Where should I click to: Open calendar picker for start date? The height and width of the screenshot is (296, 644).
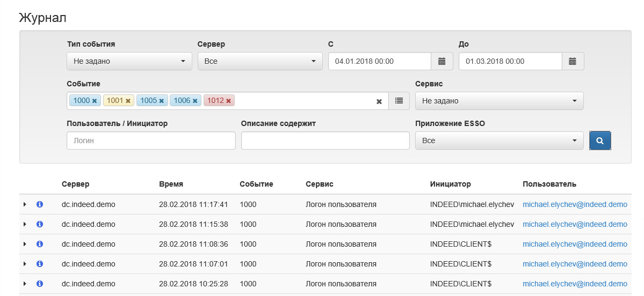point(442,61)
